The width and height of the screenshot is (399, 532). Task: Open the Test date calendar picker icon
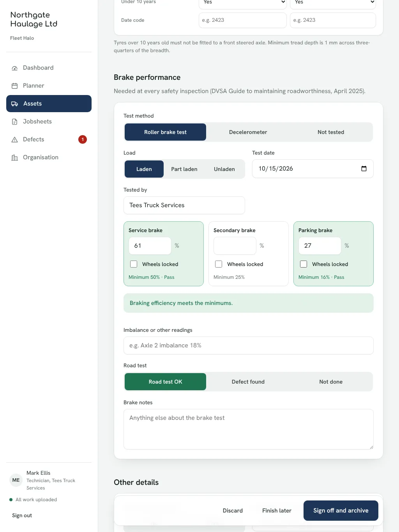[x=364, y=169]
